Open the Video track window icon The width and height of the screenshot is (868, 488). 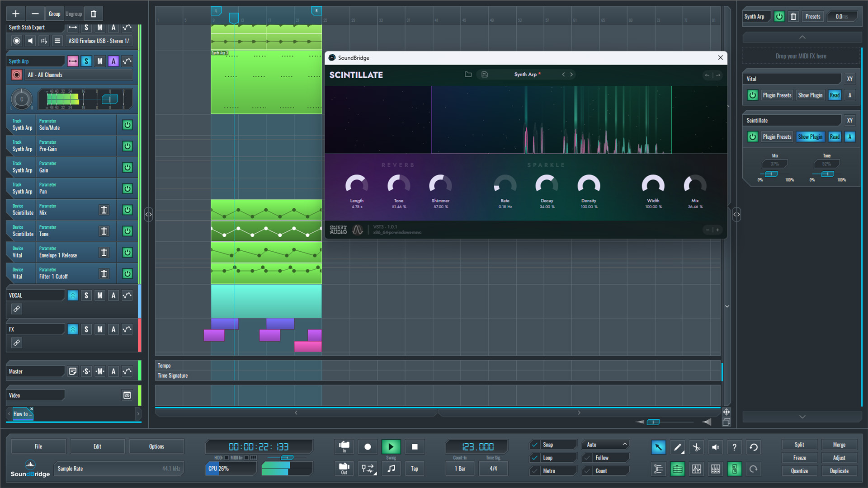pos(127,395)
